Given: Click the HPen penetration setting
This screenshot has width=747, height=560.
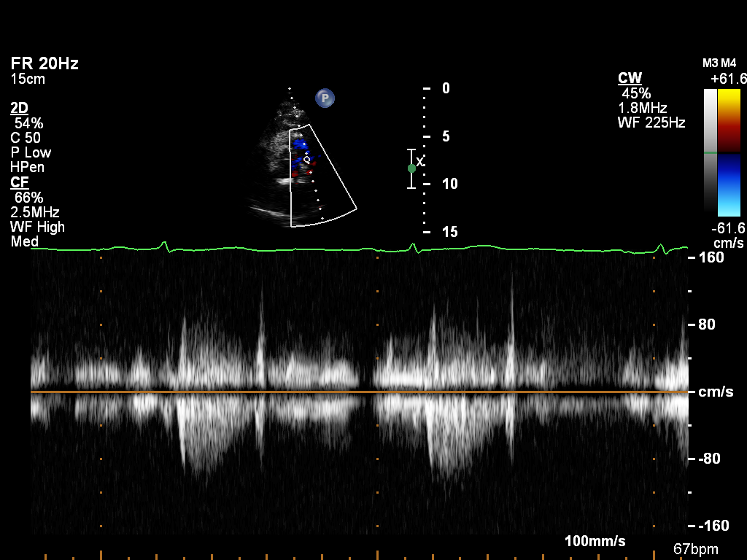Looking at the screenshot, I should click(28, 167).
